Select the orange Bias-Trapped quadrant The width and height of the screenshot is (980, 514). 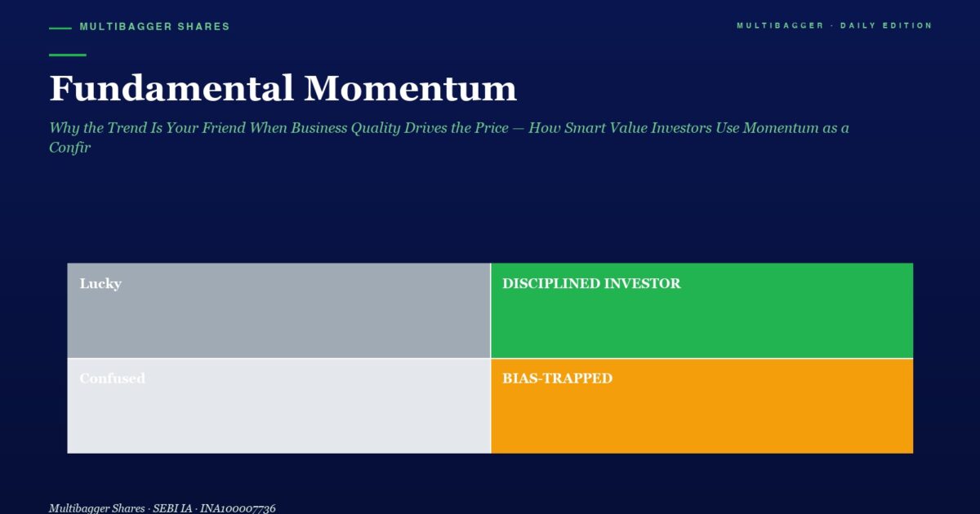point(702,405)
